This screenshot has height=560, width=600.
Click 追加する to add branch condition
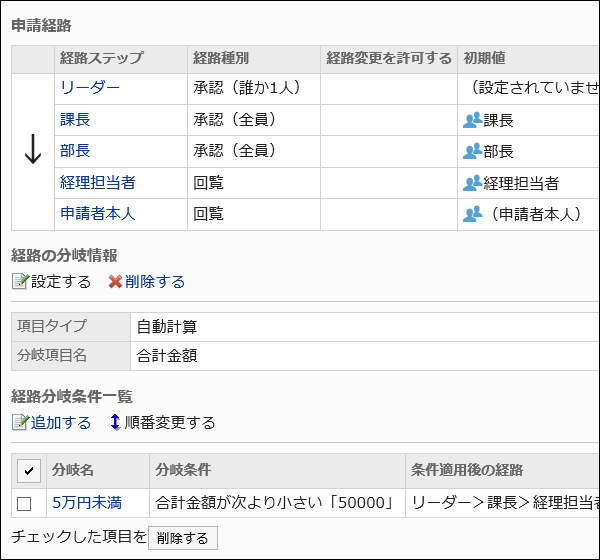60,423
